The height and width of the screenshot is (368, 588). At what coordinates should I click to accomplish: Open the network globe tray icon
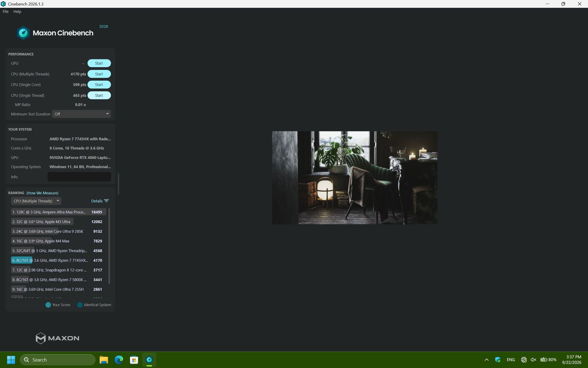[524, 360]
